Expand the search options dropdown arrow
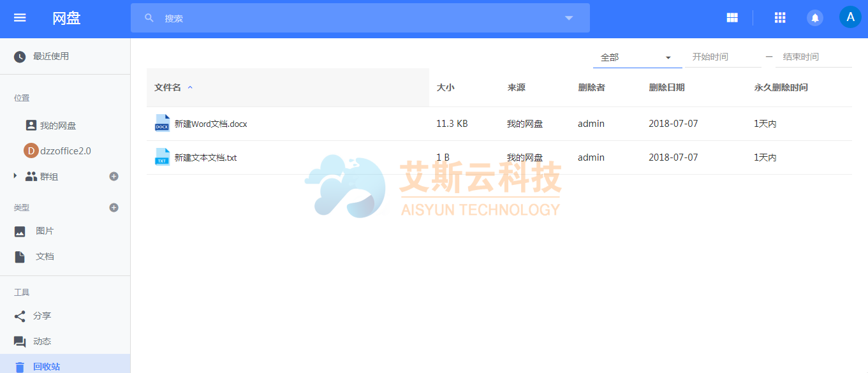This screenshot has width=868, height=373. coord(569,18)
